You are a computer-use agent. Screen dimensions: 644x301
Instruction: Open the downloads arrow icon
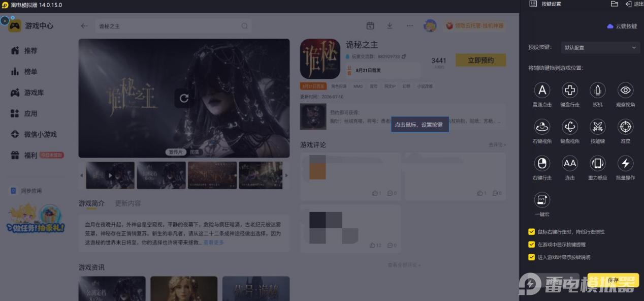(x=390, y=26)
